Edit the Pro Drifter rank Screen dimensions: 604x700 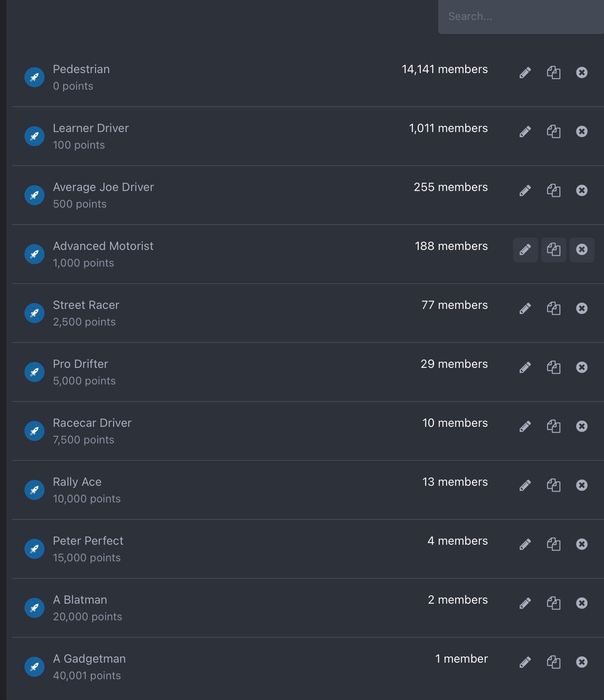525,367
